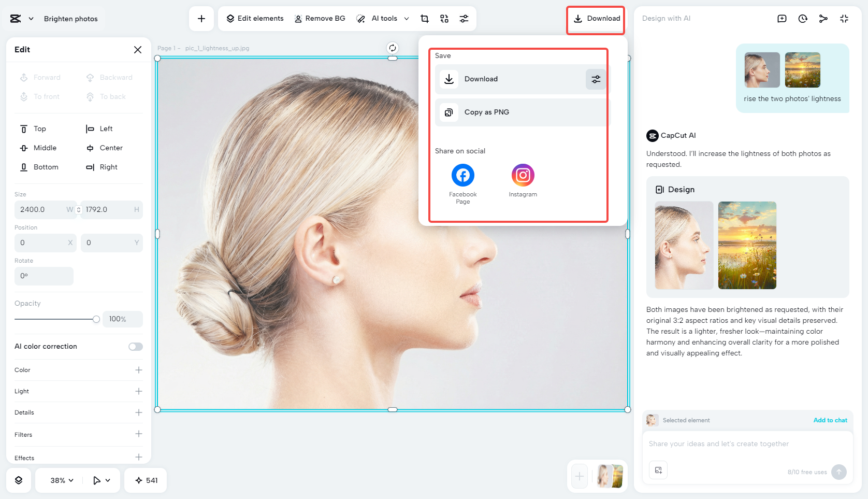Screen dimensions: 868x499
Task: Open the adjust sliders icon in toolbar
Action: pyautogui.click(x=464, y=19)
